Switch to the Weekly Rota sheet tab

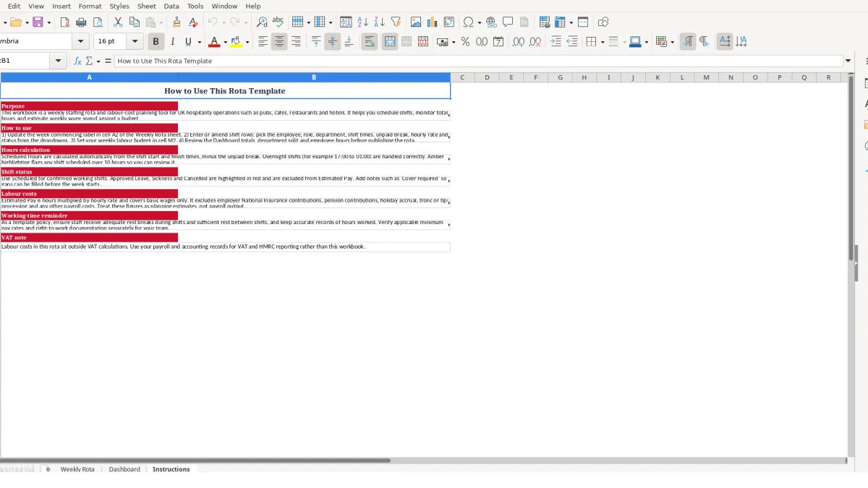77,469
